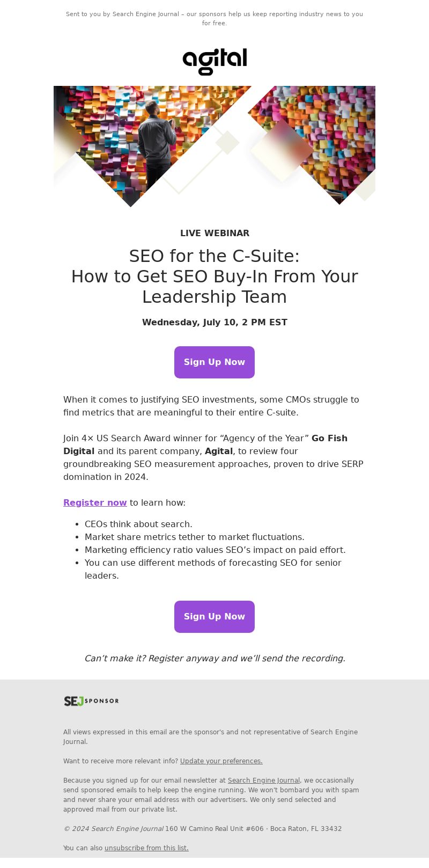
Task: Select the Wednesday, July 10 date line
Action: (x=214, y=323)
